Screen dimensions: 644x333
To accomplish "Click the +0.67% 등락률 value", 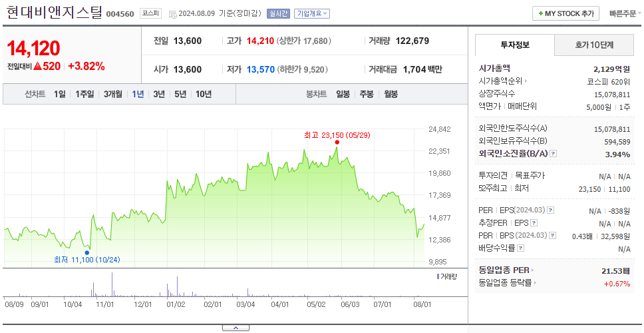I will pyautogui.click(x=617, y=283).
